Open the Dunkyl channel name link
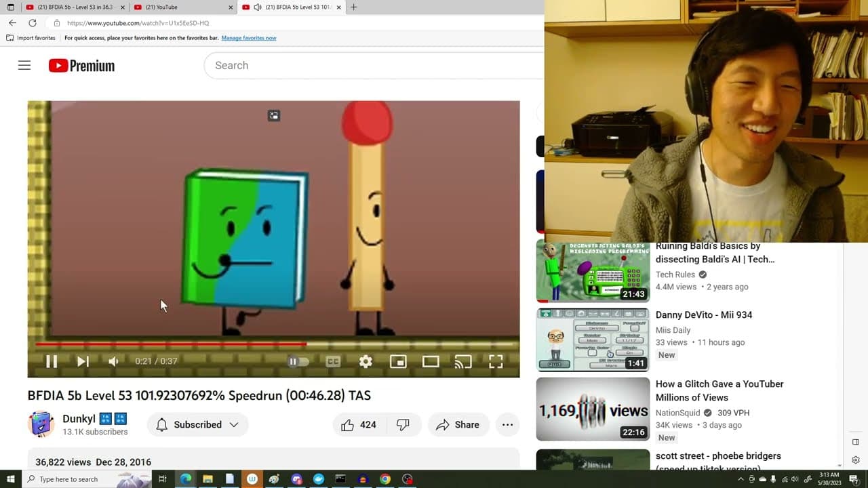Screen dimensions: 868x488 (x=79, y=419)
